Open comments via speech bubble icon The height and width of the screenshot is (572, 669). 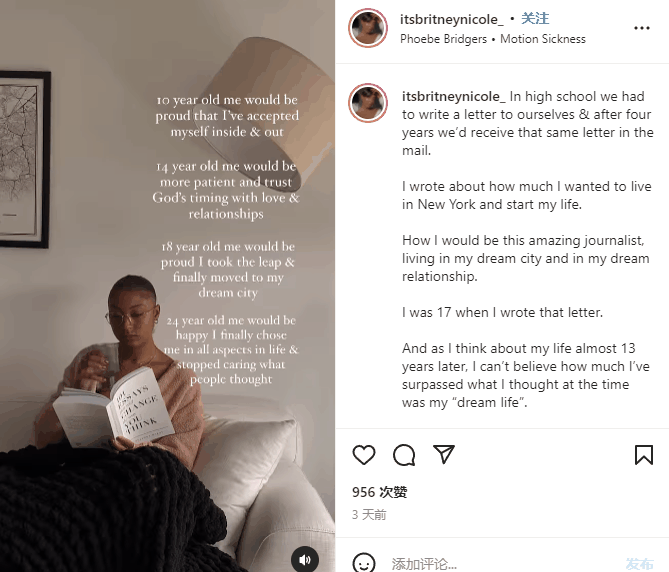pos(404,455)
